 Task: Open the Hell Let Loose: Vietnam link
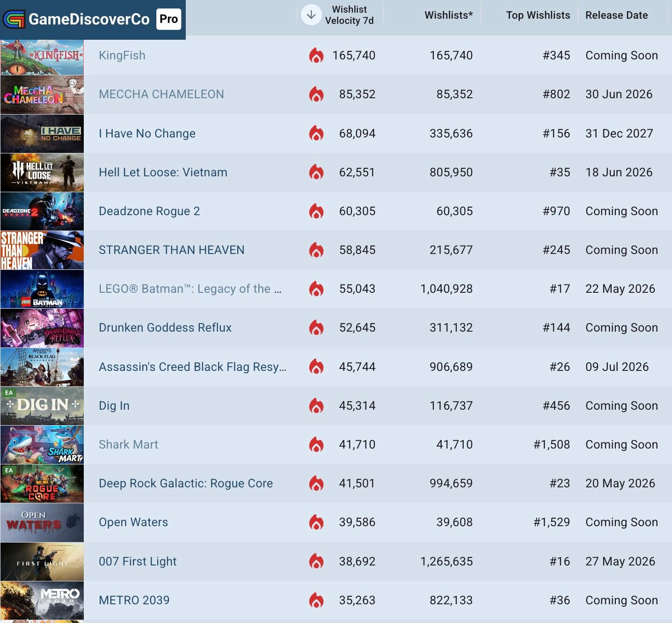pos(163,172)
